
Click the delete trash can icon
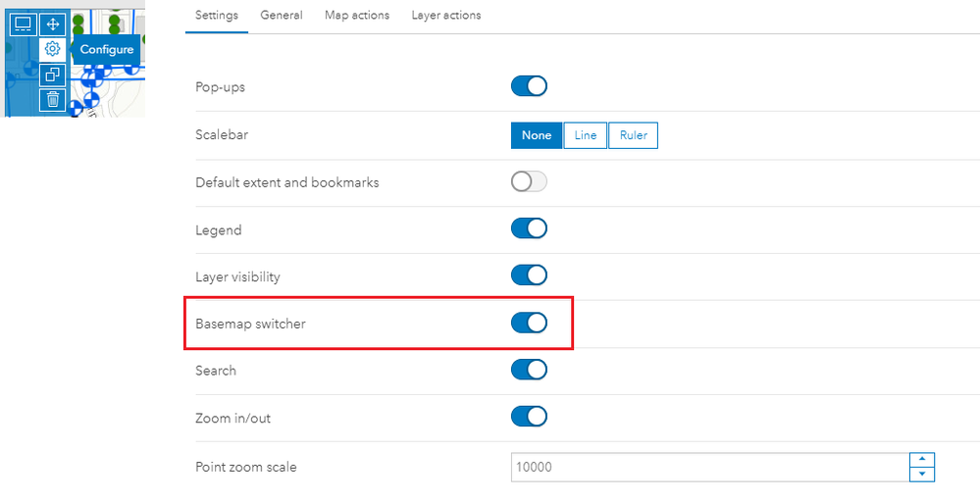[x=53, y=99]
